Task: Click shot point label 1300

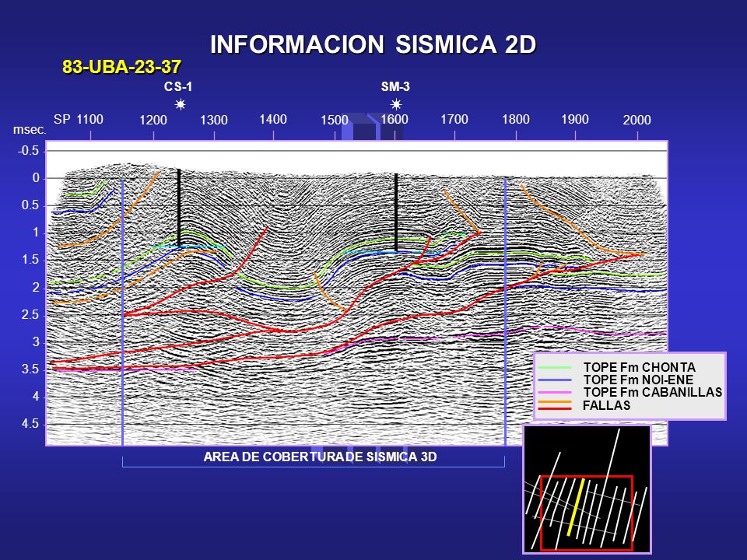Action: click(x=214, y=120)
